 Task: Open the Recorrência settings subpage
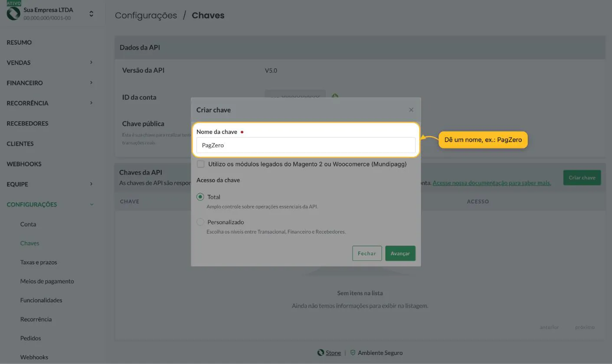(36, 319)
